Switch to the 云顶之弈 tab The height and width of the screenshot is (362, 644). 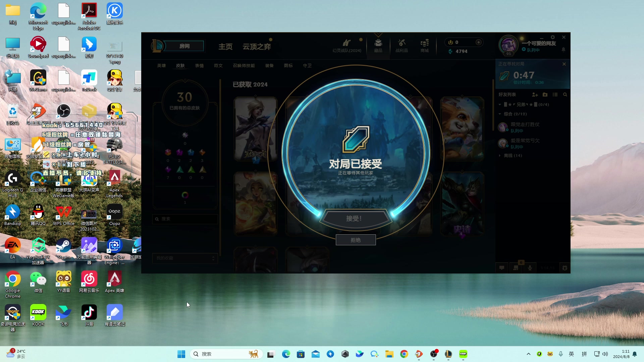(257, 47)
